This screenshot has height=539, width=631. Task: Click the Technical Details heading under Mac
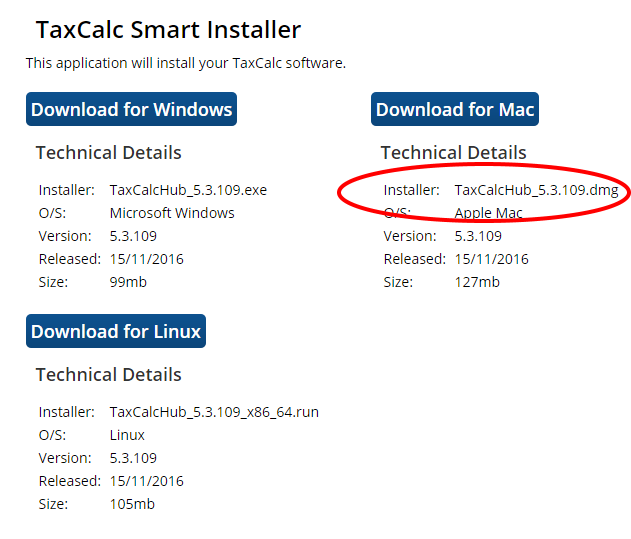(453, 153)
